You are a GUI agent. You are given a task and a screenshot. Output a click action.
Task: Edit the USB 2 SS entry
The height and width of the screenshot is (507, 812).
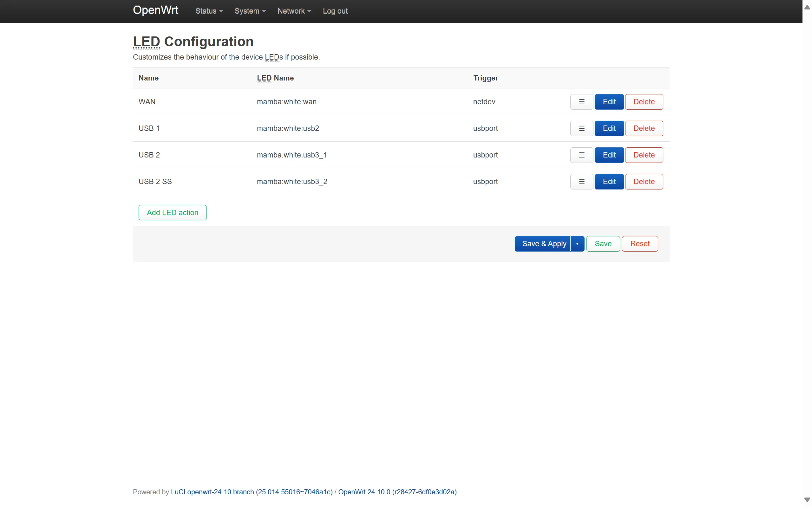[x=609, y=181]
